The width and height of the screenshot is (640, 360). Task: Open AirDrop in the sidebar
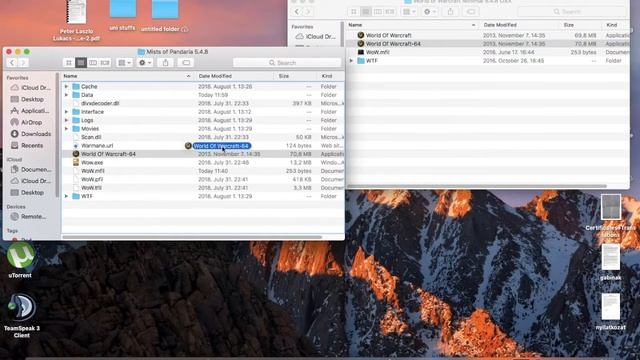coord(27,122)
